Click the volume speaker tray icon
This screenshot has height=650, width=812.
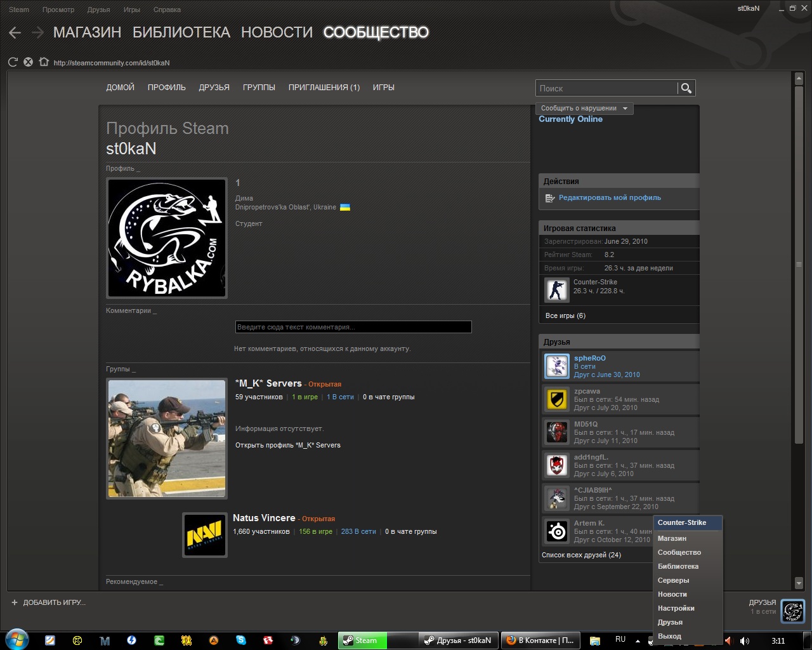click(x=744, y=640)
